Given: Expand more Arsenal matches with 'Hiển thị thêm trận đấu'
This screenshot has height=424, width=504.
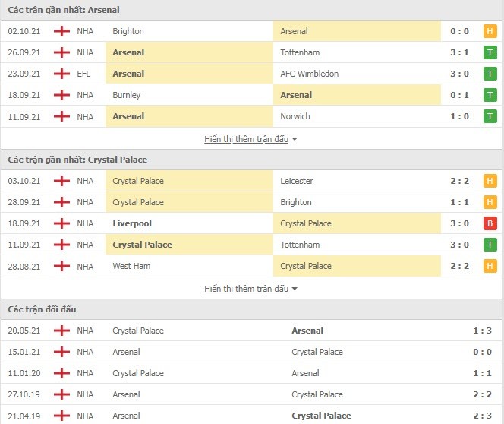Looking at the screenshot, I should coord(246,139).
